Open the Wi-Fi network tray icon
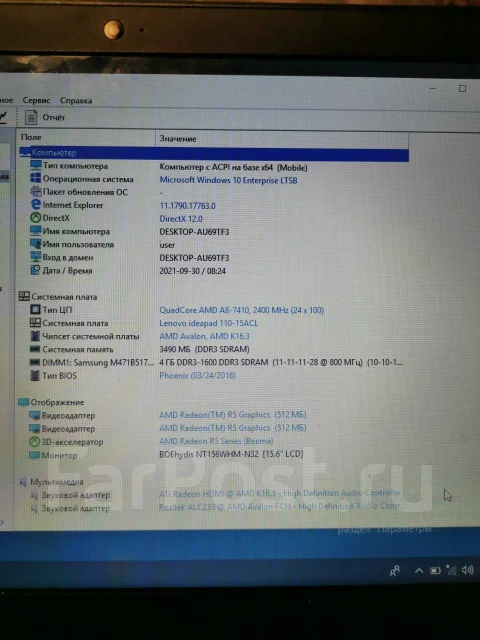This screenshot has width=480, height=640. tap(451, 570)
